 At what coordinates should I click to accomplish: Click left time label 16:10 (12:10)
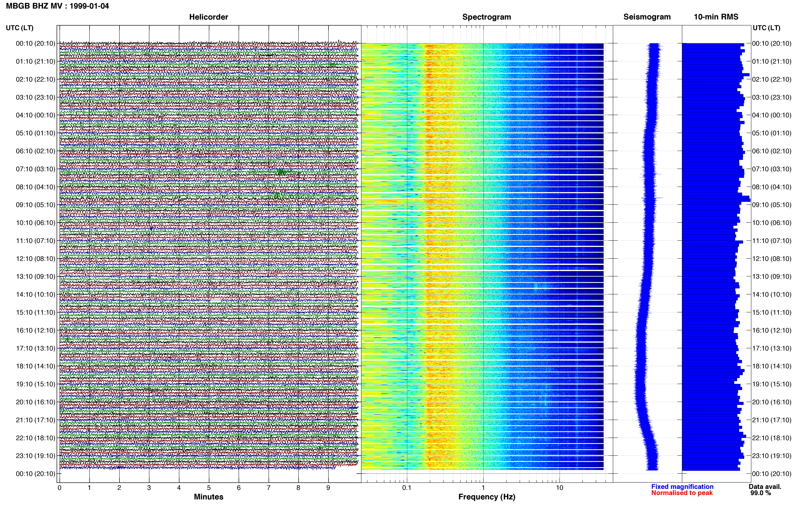[x=36, y=330]
